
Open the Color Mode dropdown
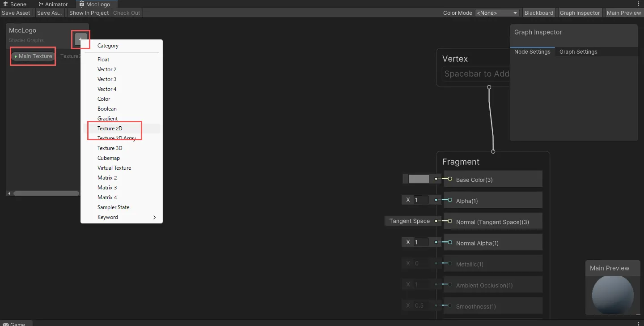point(497,13)
